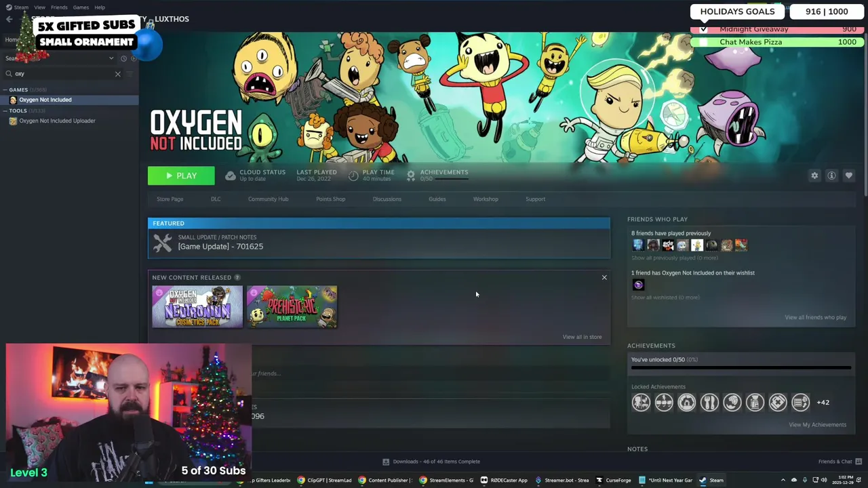Viewport: 868px width, 488px height.
Task: Open the Help menu
Action: pyautogui.click(x=100, y=7)
